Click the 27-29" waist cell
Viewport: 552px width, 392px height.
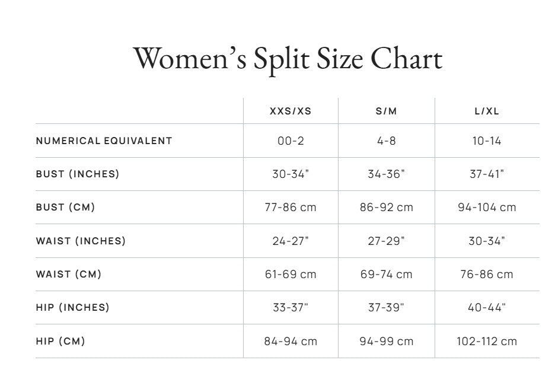(x=387, y=241)
